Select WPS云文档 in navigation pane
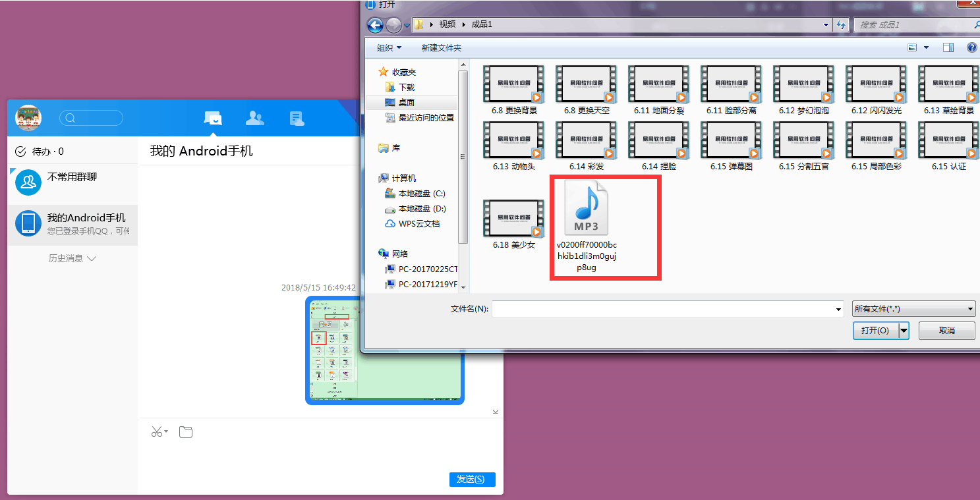The height and width of the screenshot is (500, 980). point(412,223)
